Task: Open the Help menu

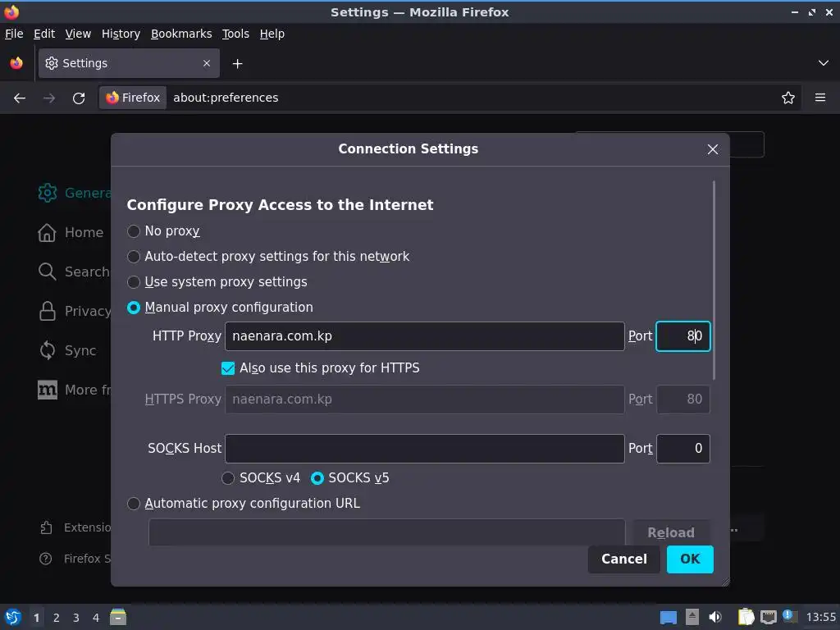Action: click(272, 34)
